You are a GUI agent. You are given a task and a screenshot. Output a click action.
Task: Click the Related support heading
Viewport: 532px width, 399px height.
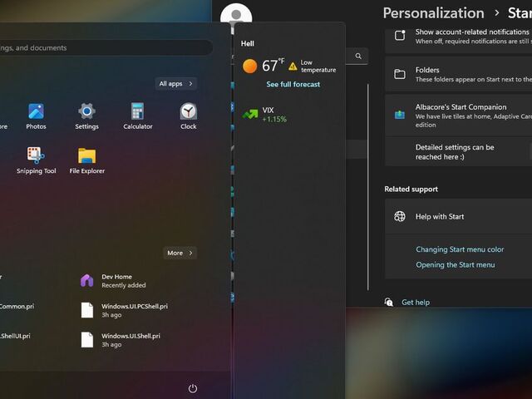click(x=411, y=189)
